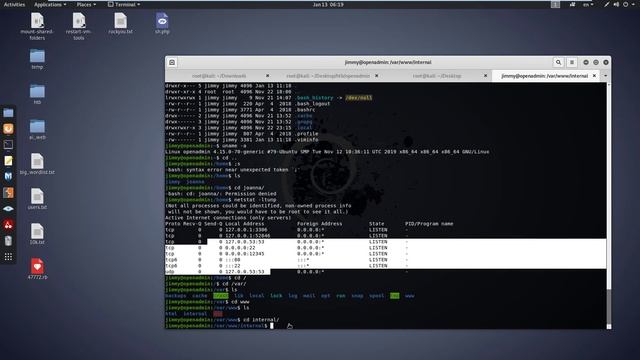Open the yellow notes app in dock
The width and height of the screenshot is (640, 360).
click(8, 161)
